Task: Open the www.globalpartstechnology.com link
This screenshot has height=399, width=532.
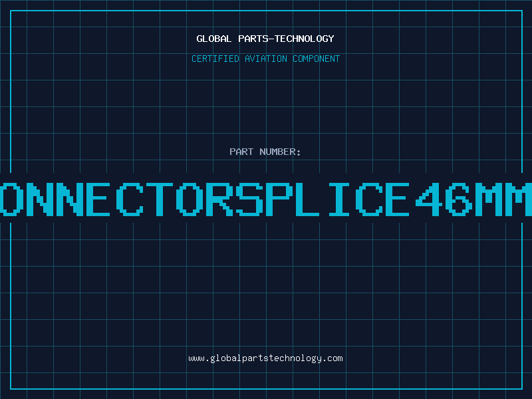Action: pyautogui.click(x=265, y=358)
